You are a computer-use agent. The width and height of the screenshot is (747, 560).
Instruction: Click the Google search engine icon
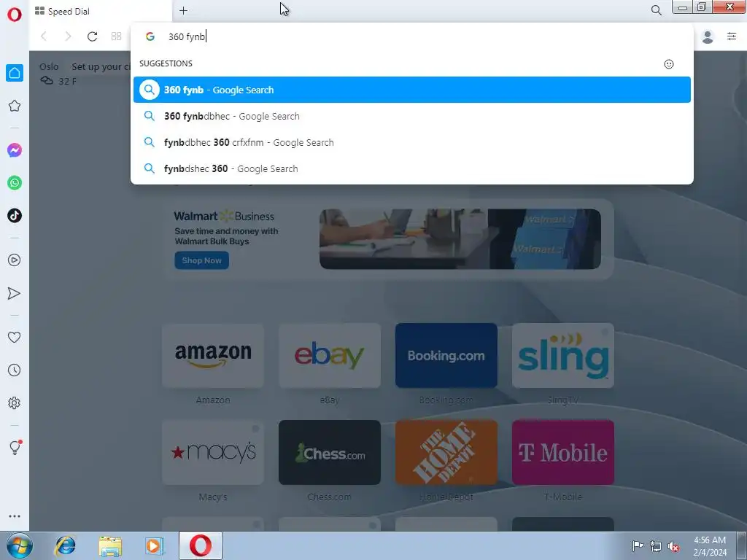tap(150, 36)
